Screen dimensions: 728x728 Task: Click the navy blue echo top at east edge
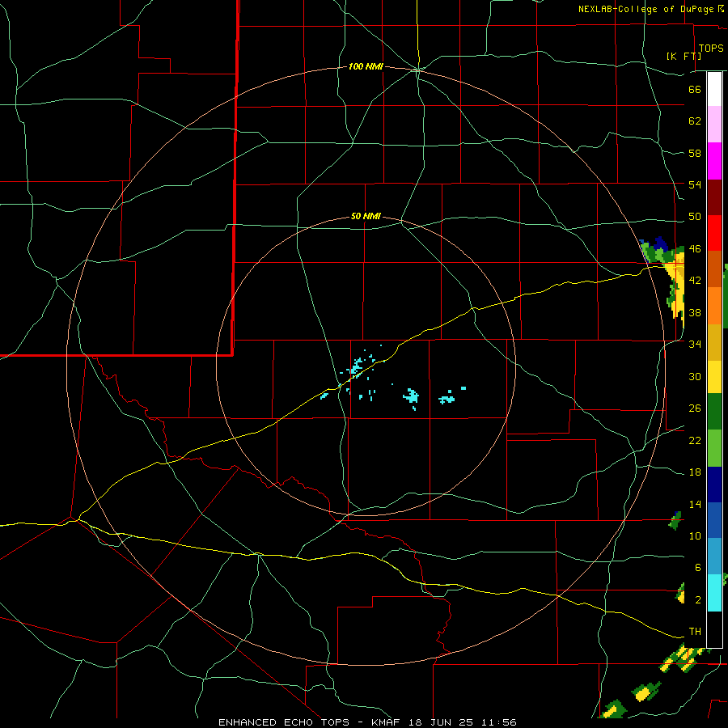coord(660,243)
